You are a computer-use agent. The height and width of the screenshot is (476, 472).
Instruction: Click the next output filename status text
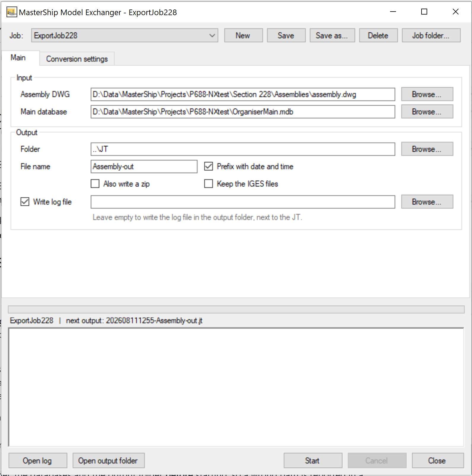point(134,321)
